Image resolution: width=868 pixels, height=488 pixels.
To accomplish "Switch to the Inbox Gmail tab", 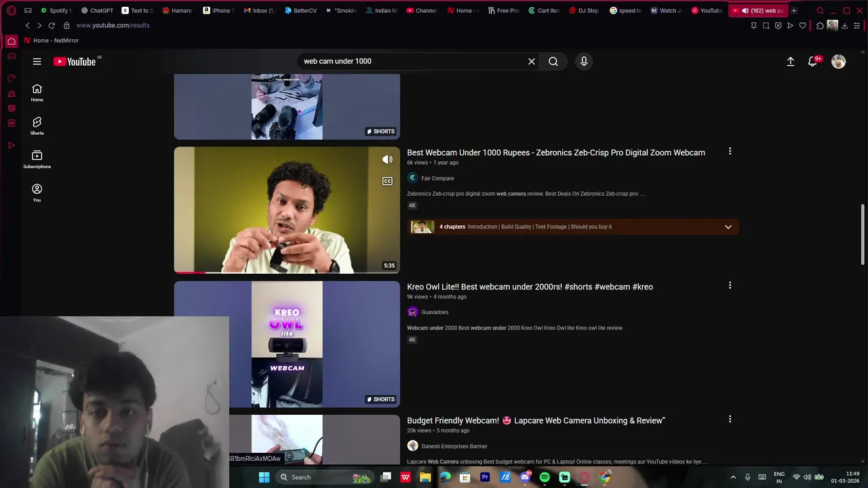I will point(259,11).
